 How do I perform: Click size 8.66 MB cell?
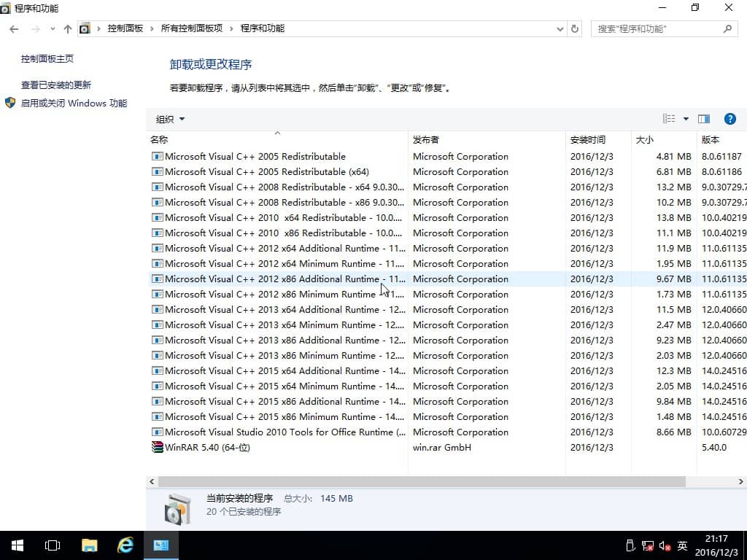673,432
